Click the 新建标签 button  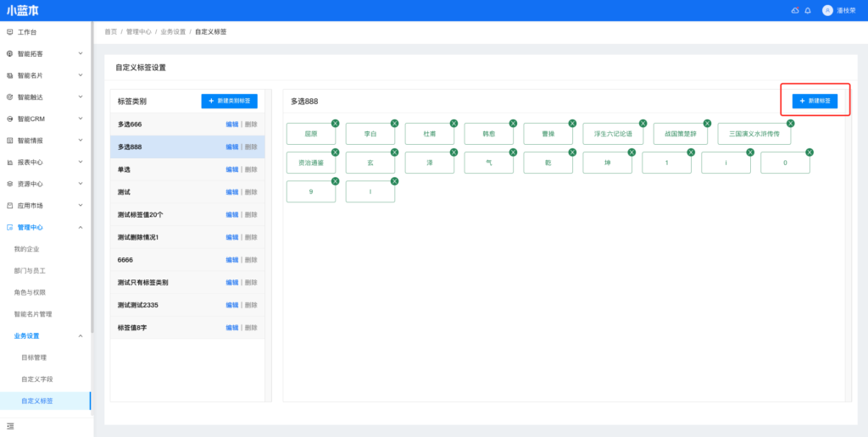pos(815,101)
